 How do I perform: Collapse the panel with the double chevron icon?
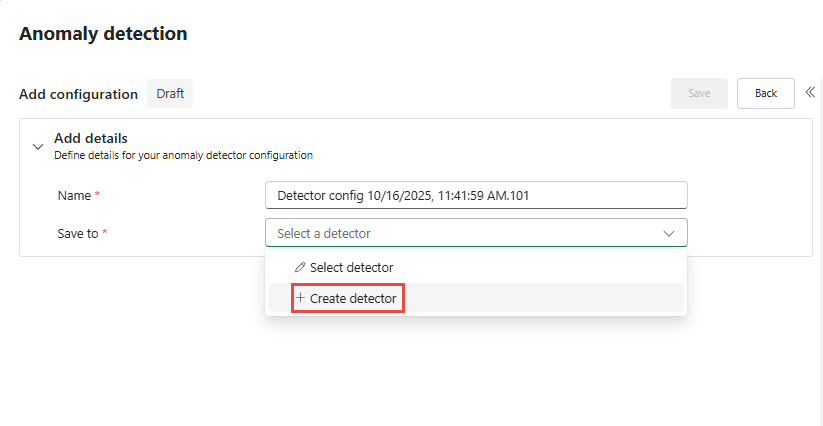(x=810, y=92)
